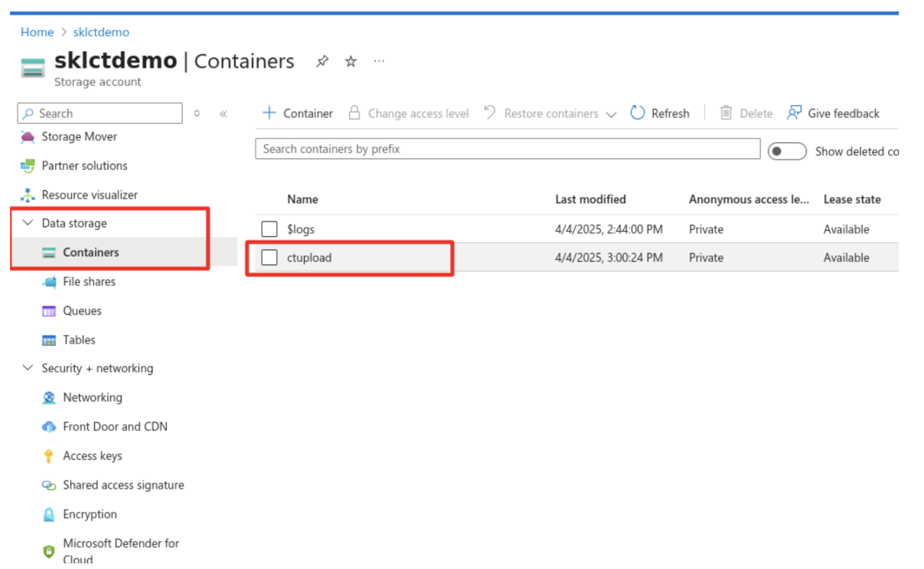Click the Resource visualizer icon
Screen dimensions: 924x569
click(x=28, y=195)
